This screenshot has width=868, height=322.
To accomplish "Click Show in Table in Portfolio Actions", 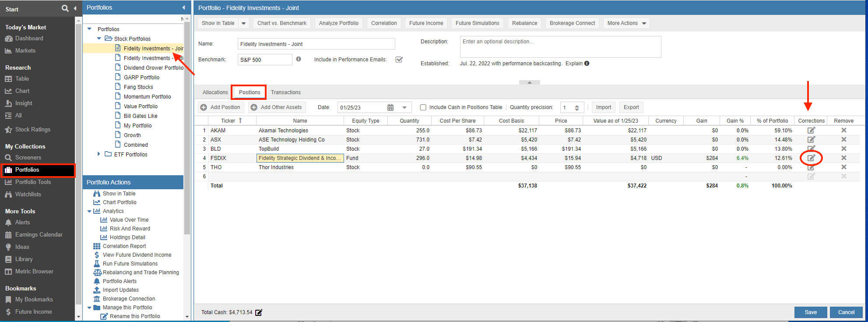I will click(x=119, y=194).
